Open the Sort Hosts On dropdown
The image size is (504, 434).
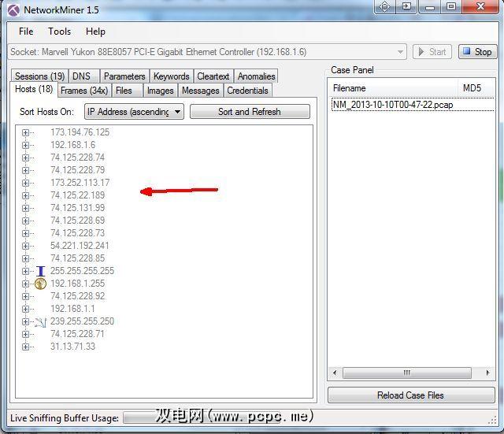(134, 112)
